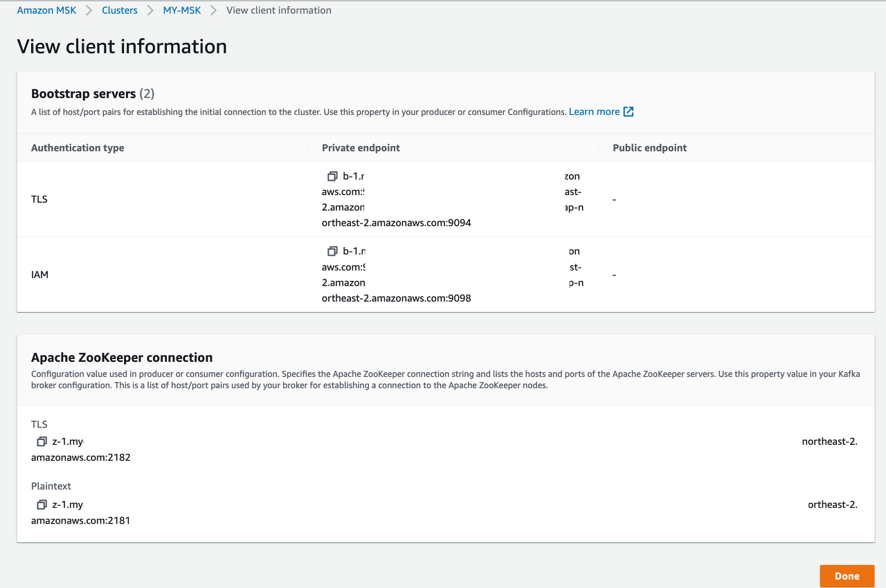
Task: Click View client information breadcrumb text
Action: (279, 10)
